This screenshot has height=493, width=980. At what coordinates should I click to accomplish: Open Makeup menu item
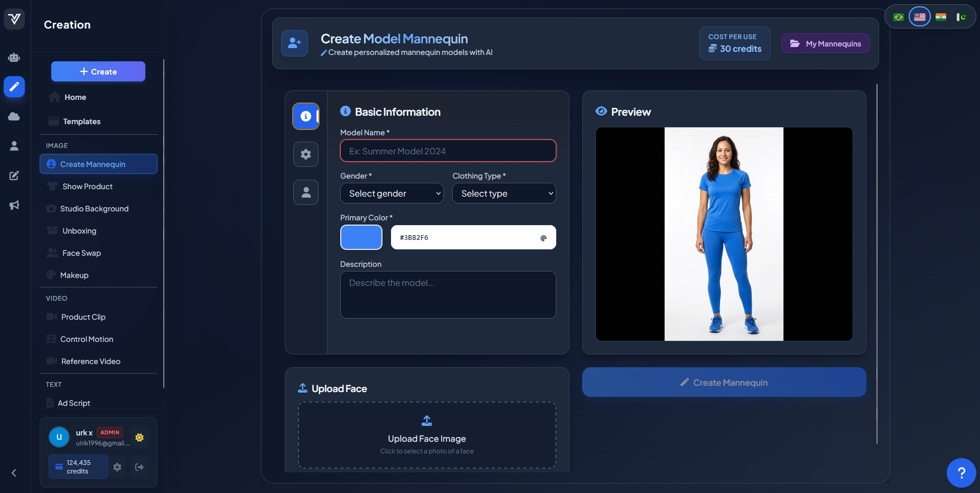click(98, 275)
